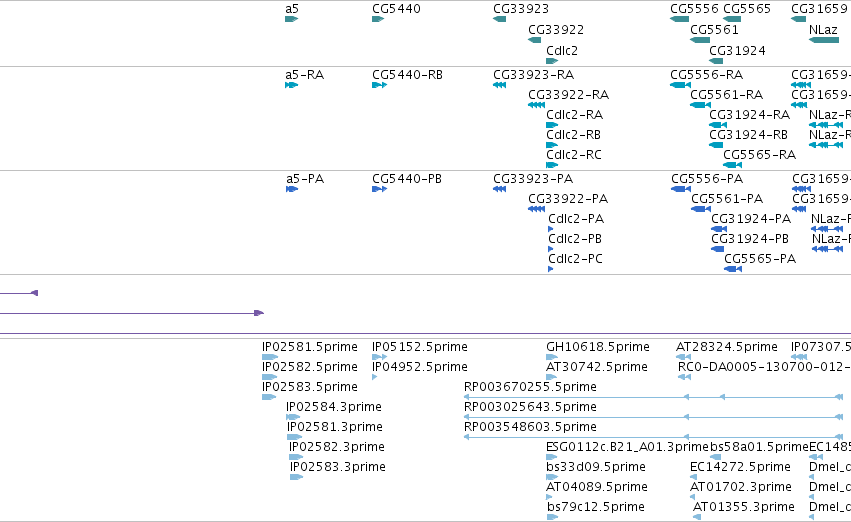Click the CG31924-PA protein label
851x522 pixels.
point(751,219)
